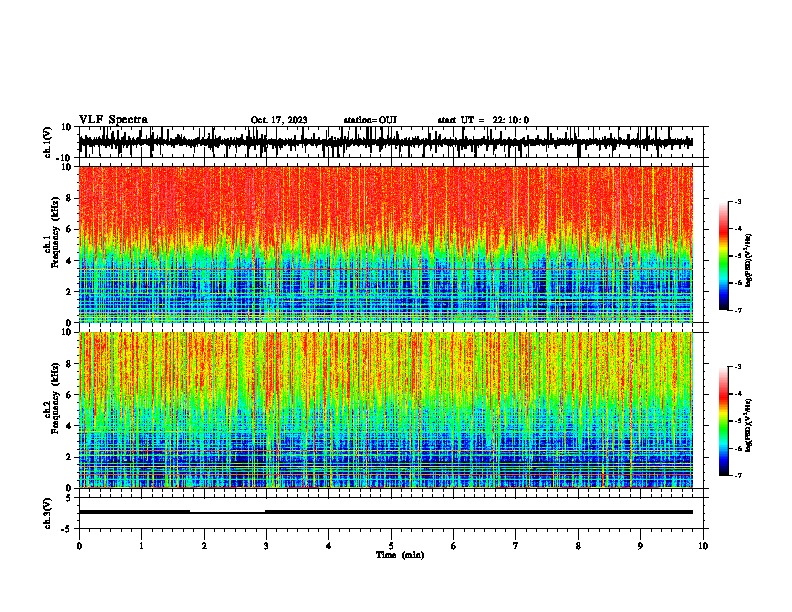Click time-axis tick label "8"

tap(578, 546)
